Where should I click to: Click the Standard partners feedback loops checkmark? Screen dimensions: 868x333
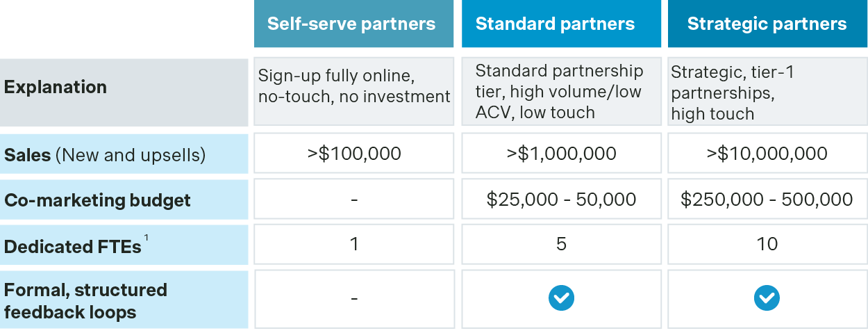click(561, 299)
